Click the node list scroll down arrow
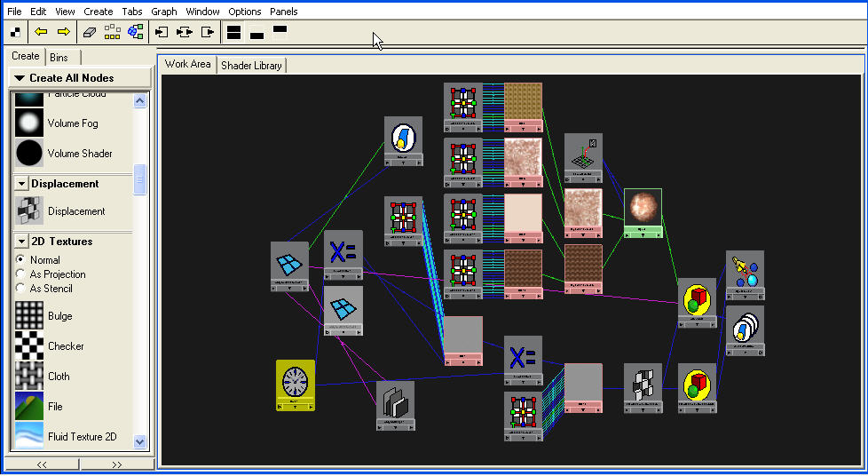 [x=139, y=442]
